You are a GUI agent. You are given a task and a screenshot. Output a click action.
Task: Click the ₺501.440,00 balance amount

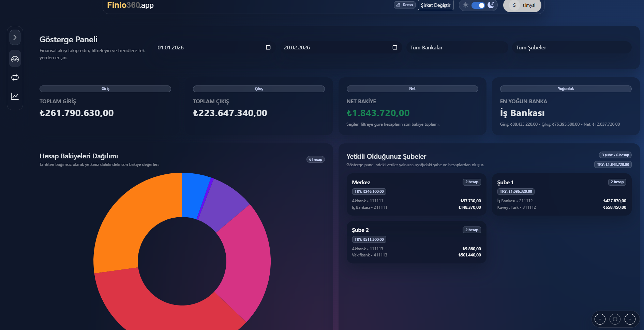469,255
